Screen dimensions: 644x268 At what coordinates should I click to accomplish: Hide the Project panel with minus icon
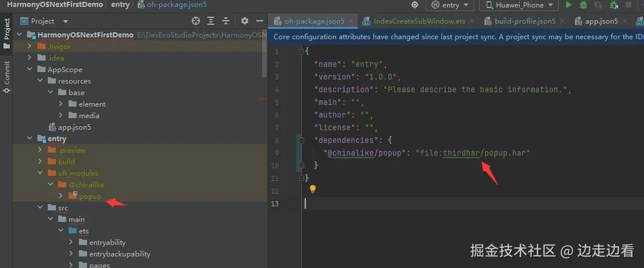pos(260,21)
